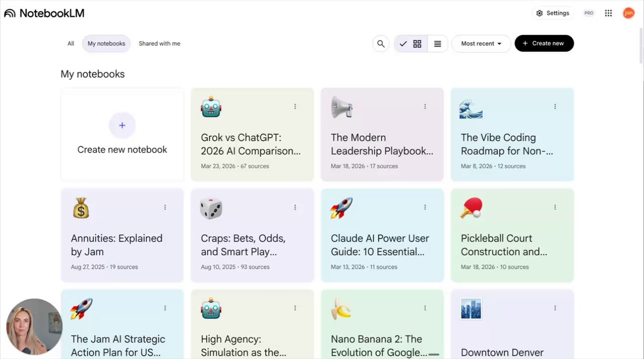The width and height of the screenshot is (644, 359).
Task: Select the My notebooks filter chip
Action: point(106,44)
